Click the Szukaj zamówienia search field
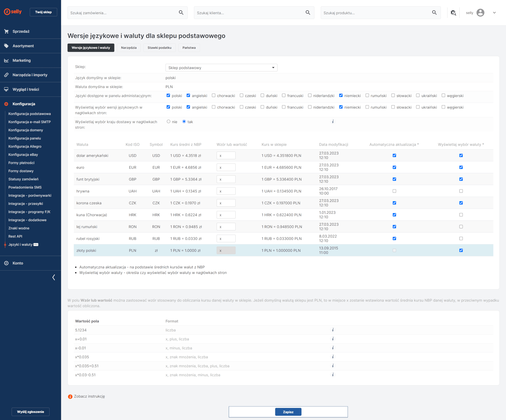The image size is (506, 420). tap(128, 13)
